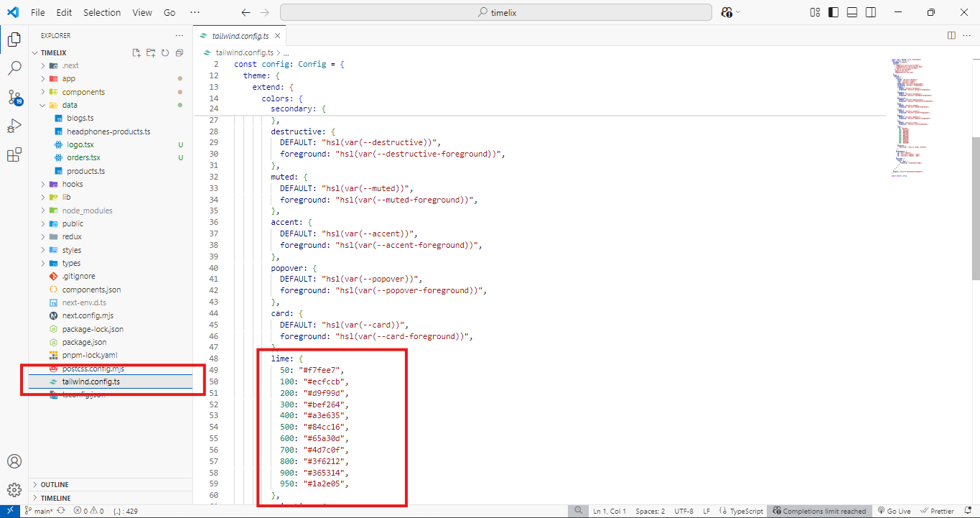Screen dimensions: 980x518
Task: Go forward with the navigation arrow
Action: [x=264, y=12]
